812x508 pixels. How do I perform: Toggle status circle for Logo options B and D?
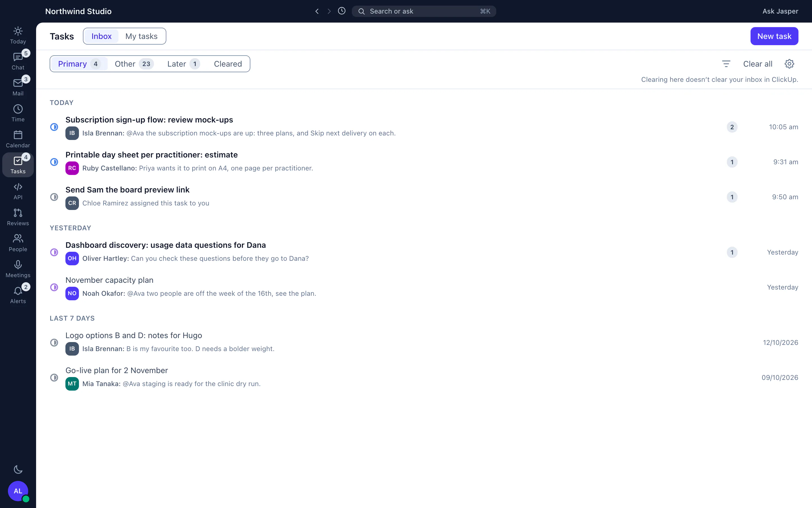[54, 343]
